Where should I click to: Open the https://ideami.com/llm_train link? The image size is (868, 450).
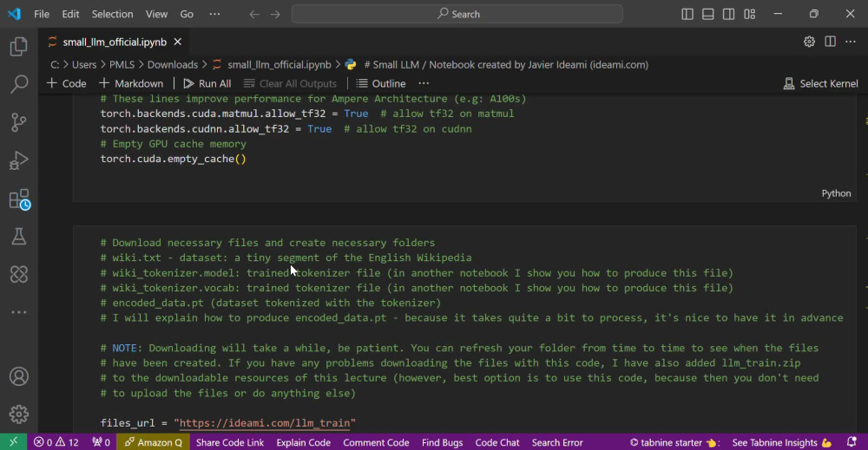coord(265,423)
